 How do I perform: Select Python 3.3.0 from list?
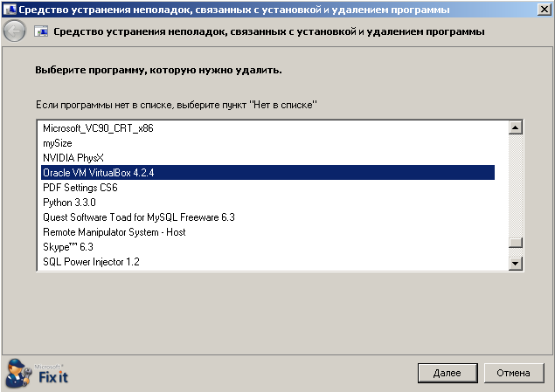coord(71,203)
